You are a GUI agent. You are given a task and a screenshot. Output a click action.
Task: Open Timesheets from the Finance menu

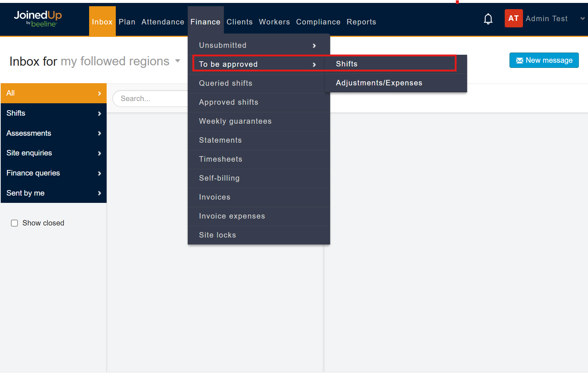(x=259, y=159)
